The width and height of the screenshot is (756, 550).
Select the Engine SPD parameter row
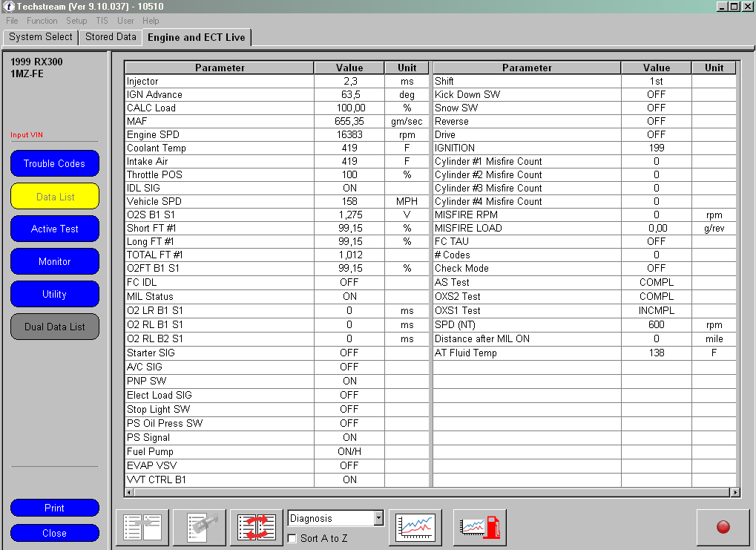coord(219,134)
